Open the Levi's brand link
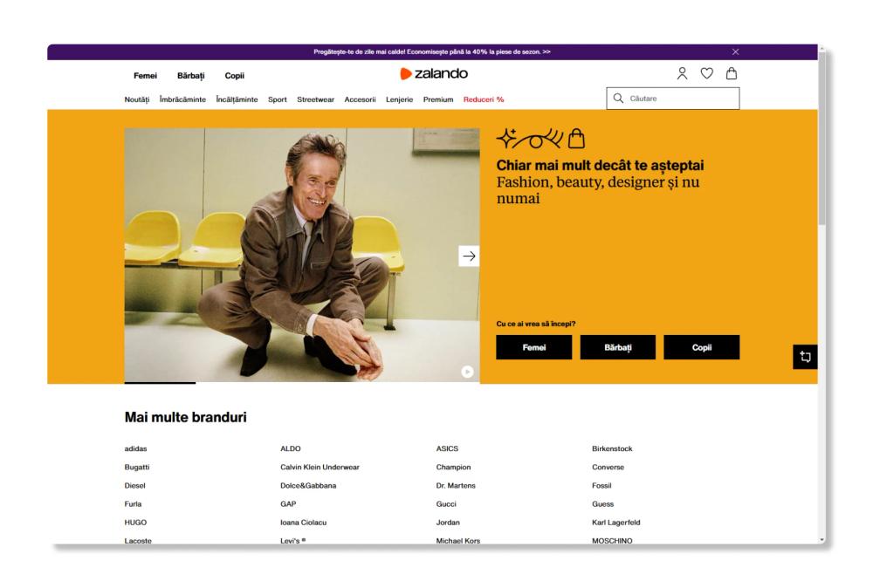 292,540
